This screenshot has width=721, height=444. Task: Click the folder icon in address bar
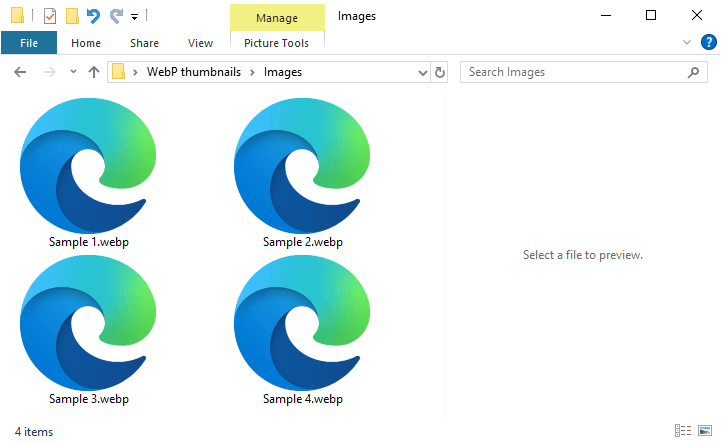[x=119, y=72]
